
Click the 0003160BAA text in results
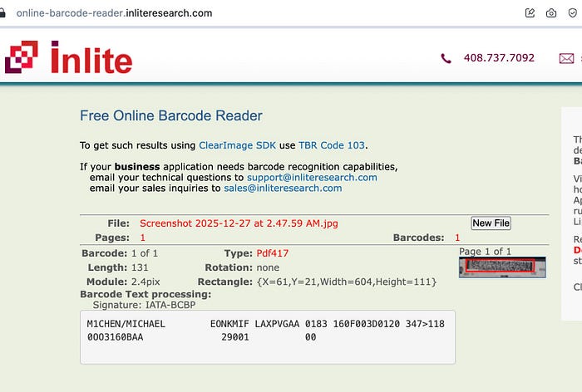point(115,337)
